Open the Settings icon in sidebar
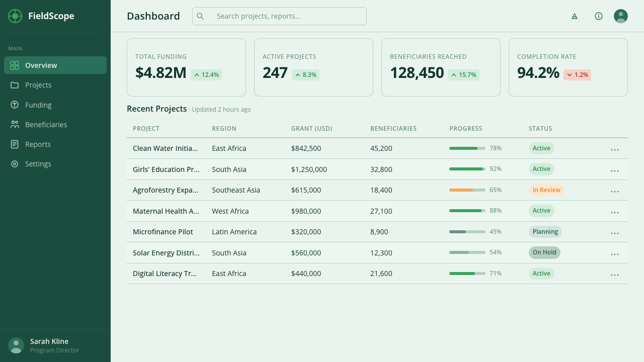The width and height of the screenshot is (644, 362). 15,164
